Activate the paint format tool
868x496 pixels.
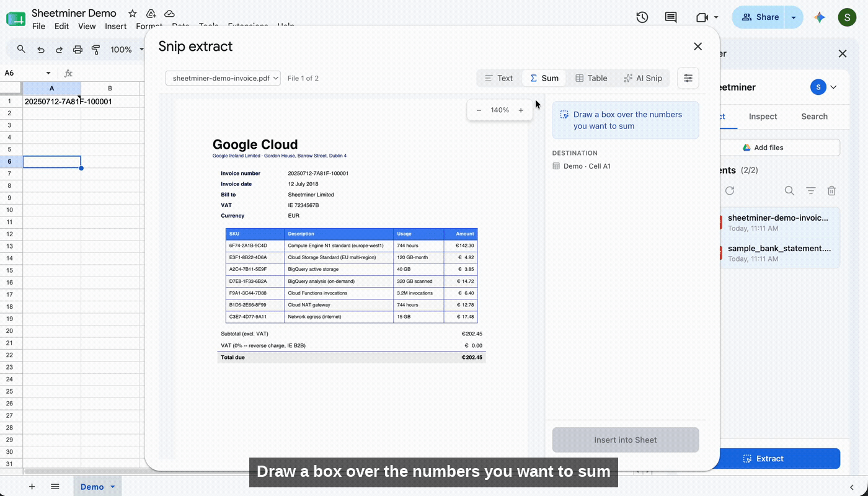tap(95, 50)
